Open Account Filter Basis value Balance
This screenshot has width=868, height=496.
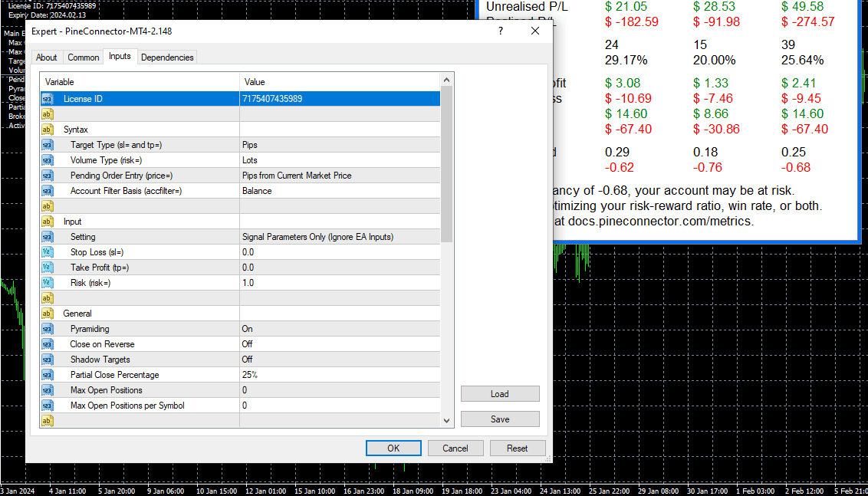coord(340,191)
